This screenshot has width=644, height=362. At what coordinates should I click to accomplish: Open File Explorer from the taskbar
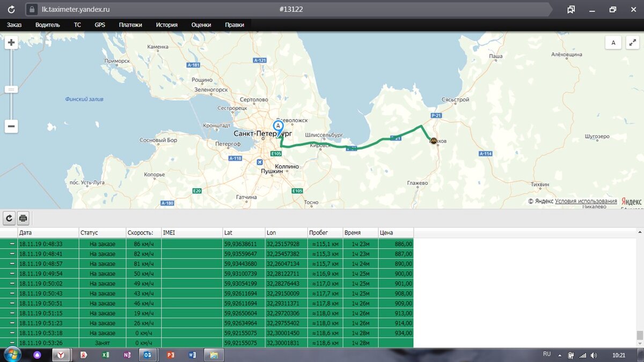[x=214, y=355]
